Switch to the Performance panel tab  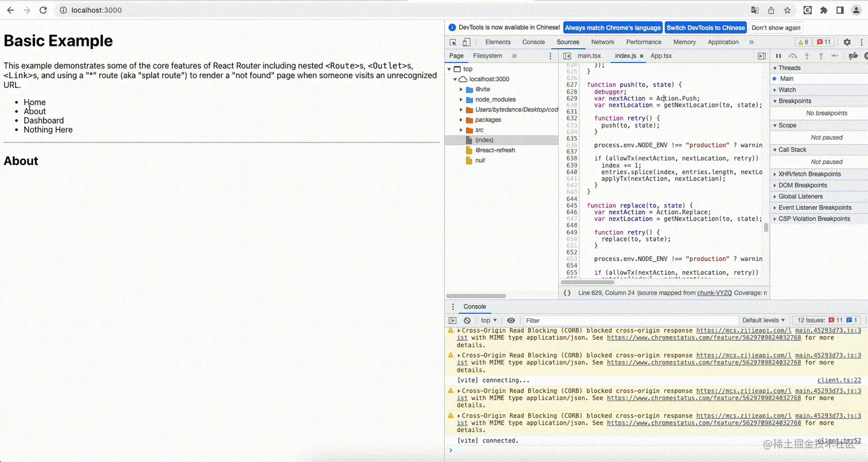tap(644, 42)
